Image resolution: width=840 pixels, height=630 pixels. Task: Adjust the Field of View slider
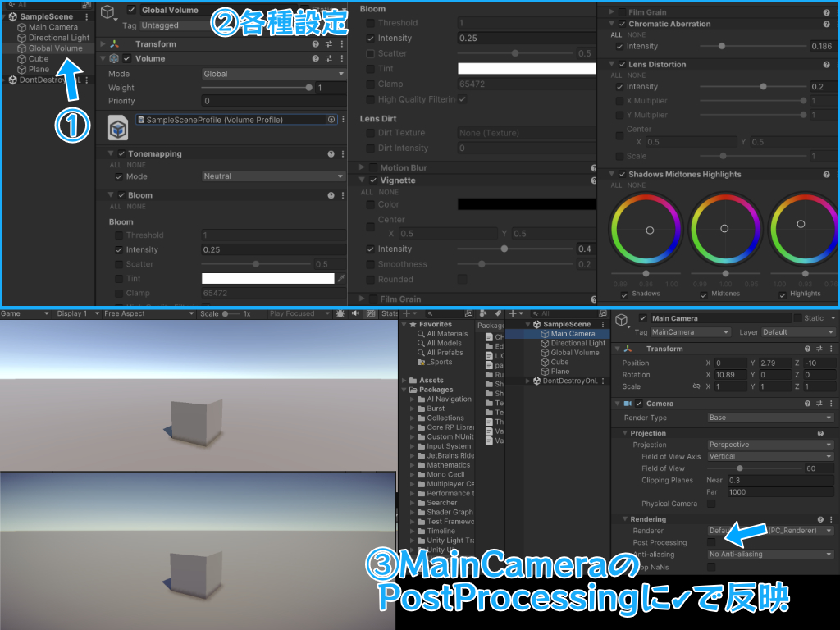coord(754,468)
